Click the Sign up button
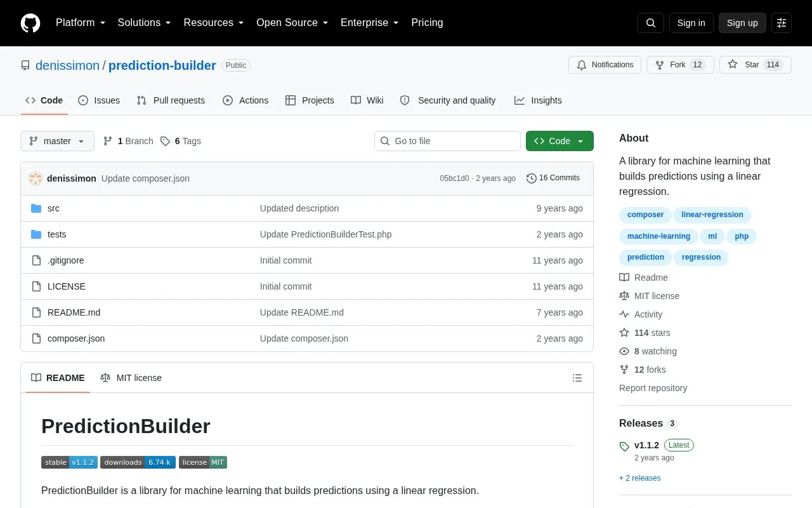 click(742, 23)
